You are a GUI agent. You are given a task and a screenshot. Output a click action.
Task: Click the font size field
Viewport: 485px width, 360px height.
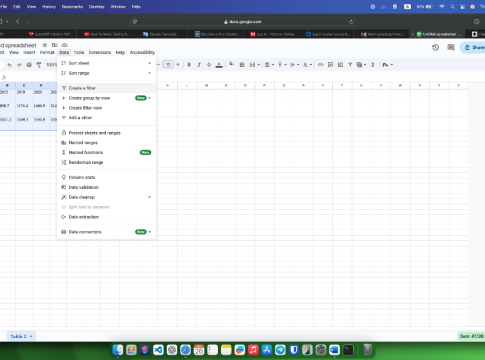tap(168, 64)
